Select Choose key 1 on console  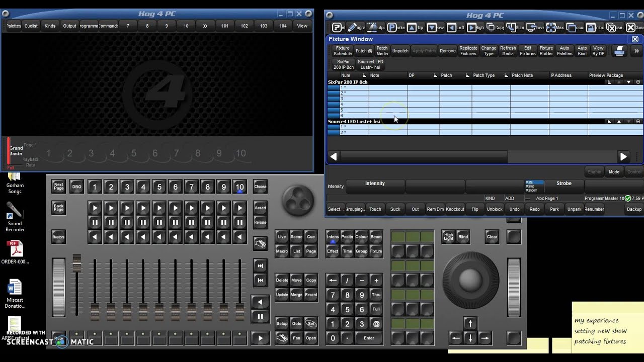(x=95, y=187)
